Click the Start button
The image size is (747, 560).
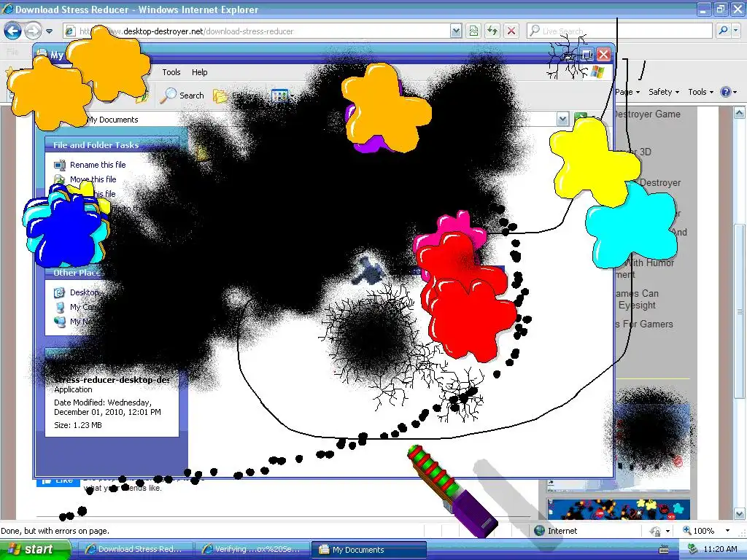pyautogui.click(x=34, y=549)
